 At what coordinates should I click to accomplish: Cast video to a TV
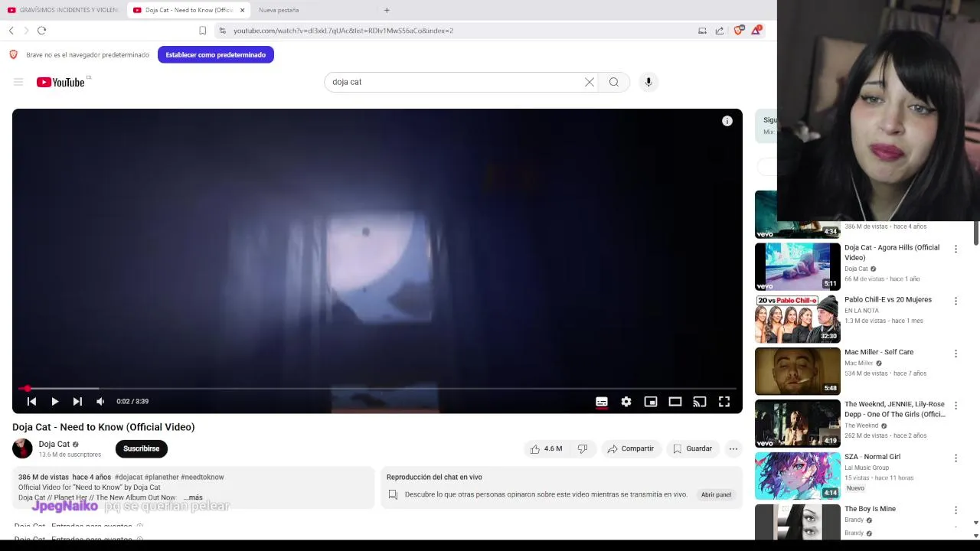700,402
